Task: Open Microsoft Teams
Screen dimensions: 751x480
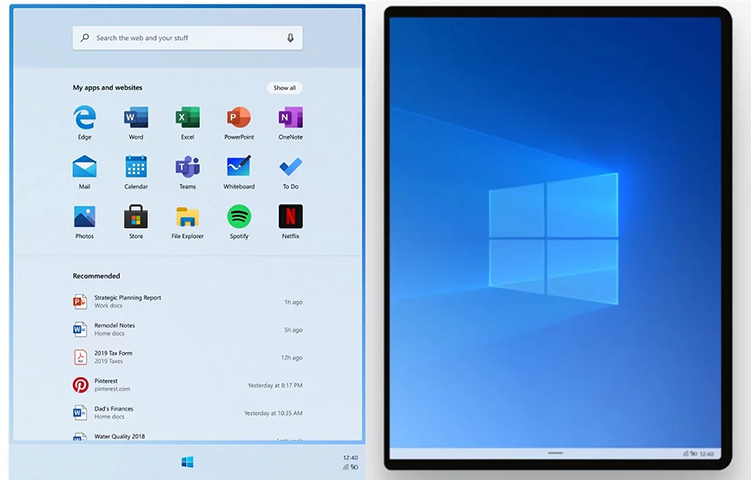Action: tap(187, 167)
